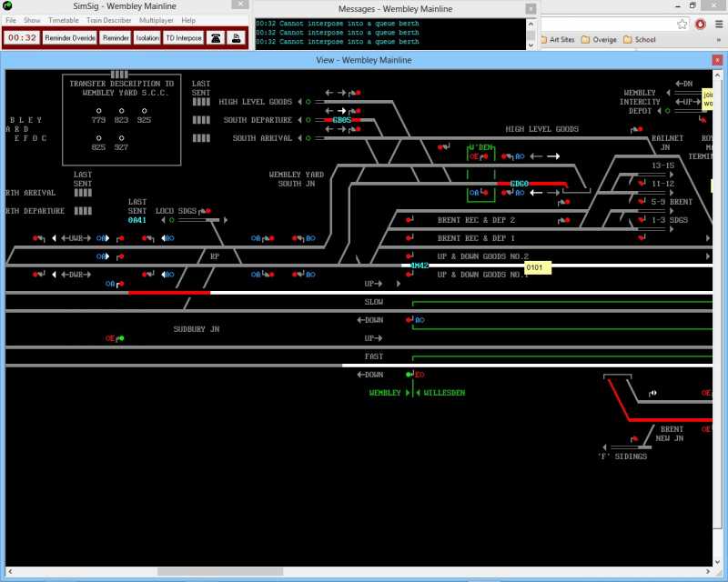The height and width of the screenshot is (582, 728).
Task: Click the bookmark star icon in browser
Action: [682, 25]
